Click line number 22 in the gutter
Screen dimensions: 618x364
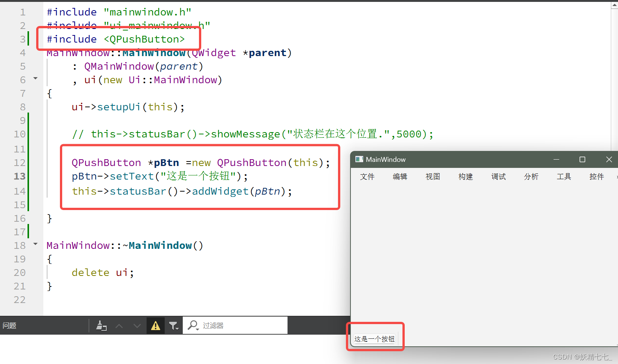(20, 300)
